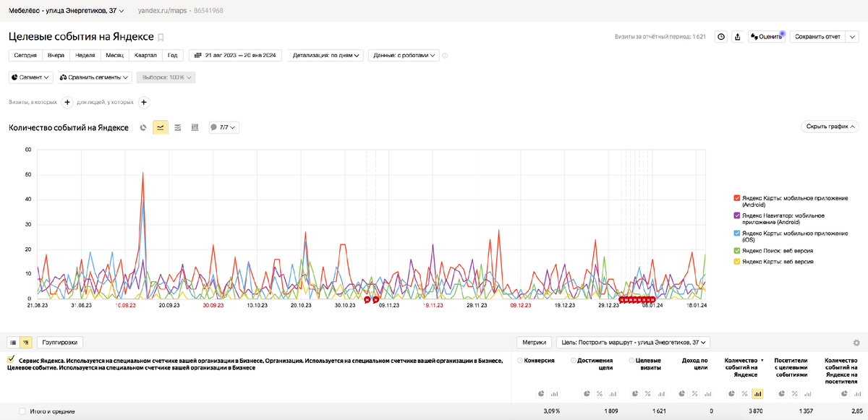
Task: Switch chart to pie chart view
Action: pyautogui.click(x=144, y=128)
